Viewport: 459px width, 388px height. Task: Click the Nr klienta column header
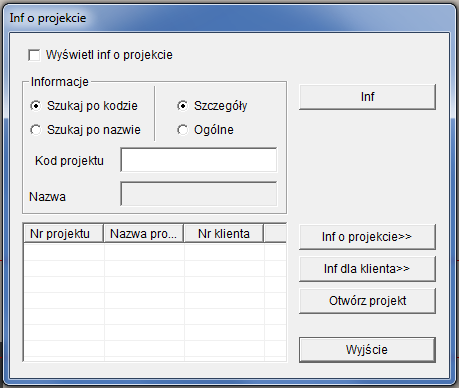224,233
